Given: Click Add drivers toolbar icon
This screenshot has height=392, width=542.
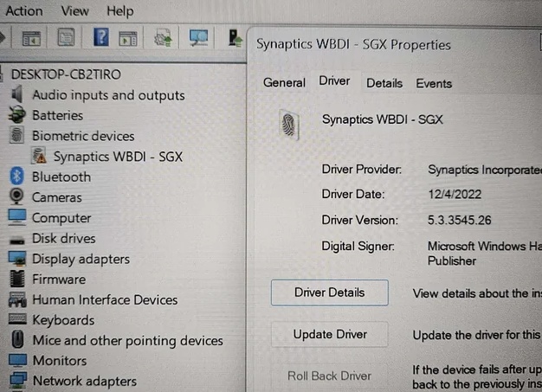Looking at the screenshot, I should tap(235, 38).
